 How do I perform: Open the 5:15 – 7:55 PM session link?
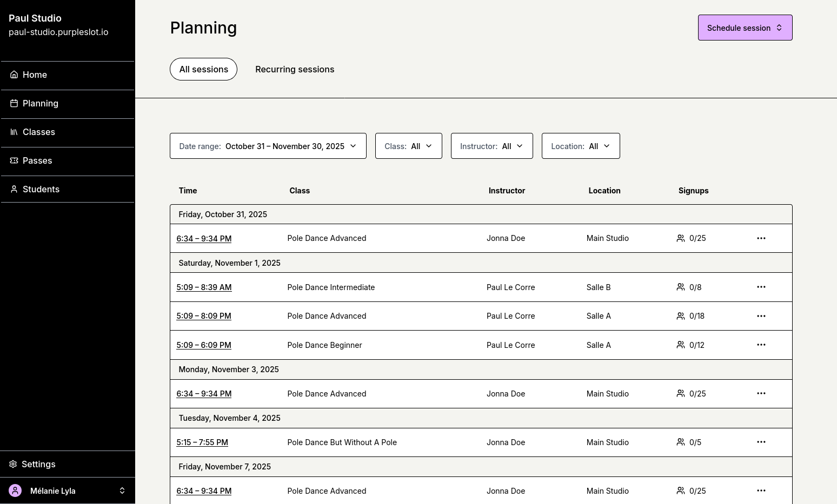tap(202, 442)
